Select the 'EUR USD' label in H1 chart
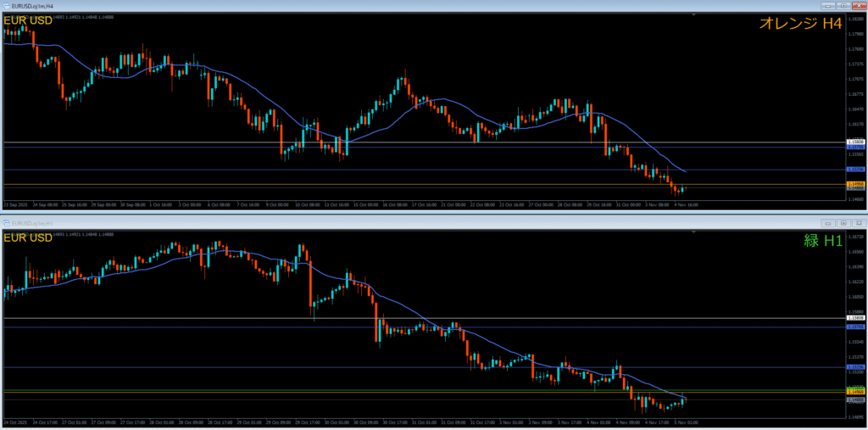Screen dimensions: 868x430 click(x=28, y=237)
